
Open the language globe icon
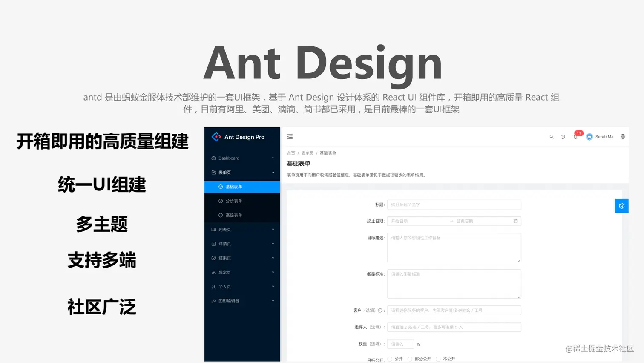coord(623,137)
